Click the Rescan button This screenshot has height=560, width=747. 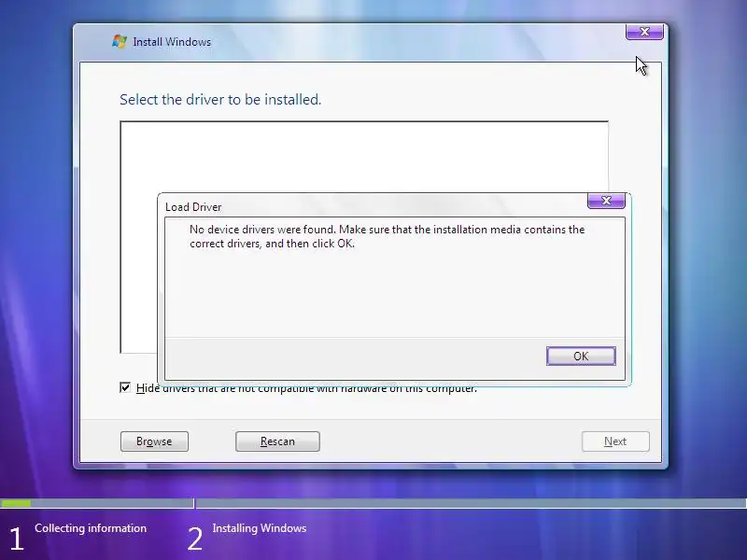pyautogui.click(x=277, y=441)
